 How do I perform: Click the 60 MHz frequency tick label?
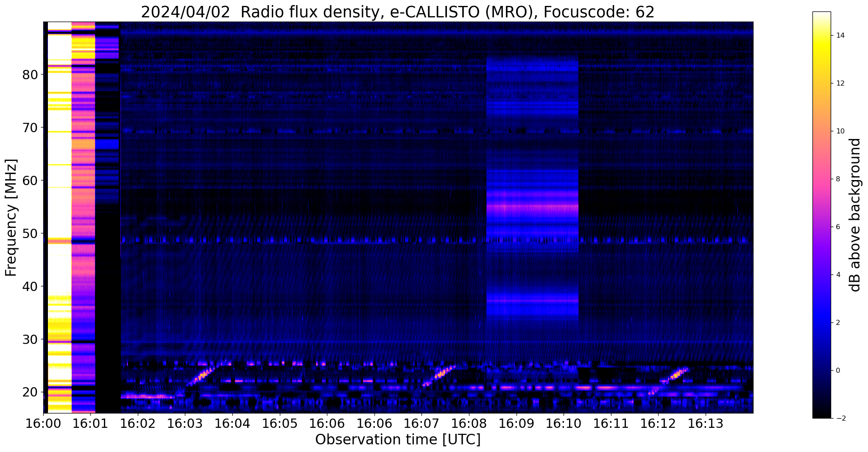30,180
